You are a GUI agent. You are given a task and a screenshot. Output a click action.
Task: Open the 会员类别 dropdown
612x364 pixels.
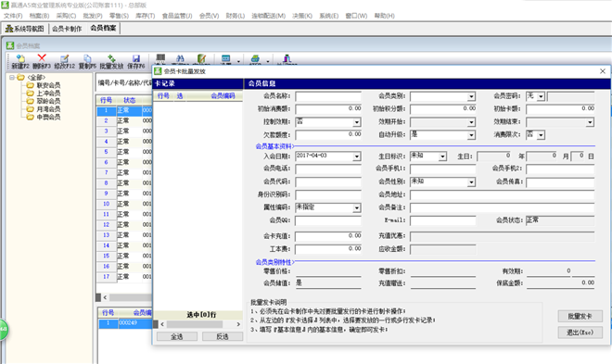pyautogui.click(x=471, y=96)
